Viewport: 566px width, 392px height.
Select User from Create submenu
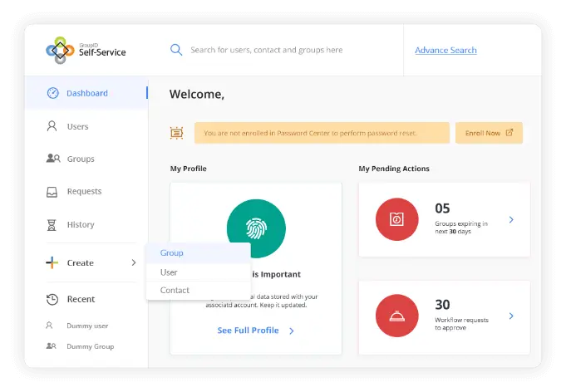click(x=169, y=272)
